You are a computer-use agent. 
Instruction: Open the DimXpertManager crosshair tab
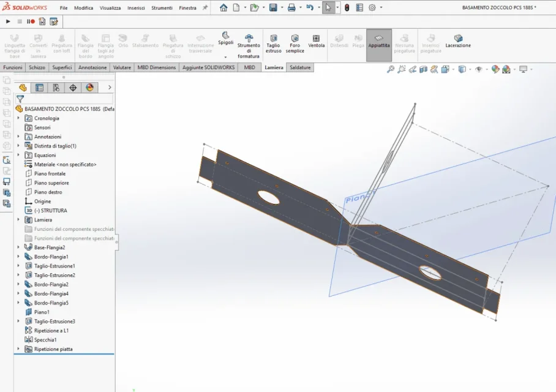(73, 88)
